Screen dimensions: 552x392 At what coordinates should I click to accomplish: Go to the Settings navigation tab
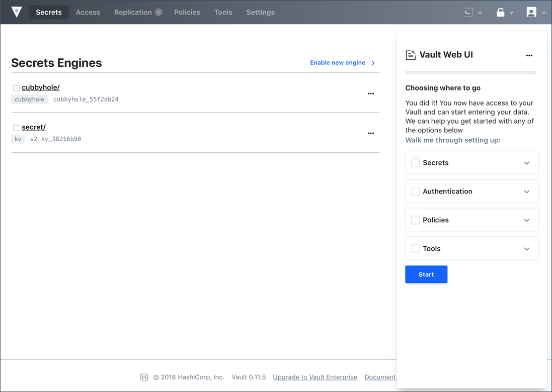(x=260, y=12)
